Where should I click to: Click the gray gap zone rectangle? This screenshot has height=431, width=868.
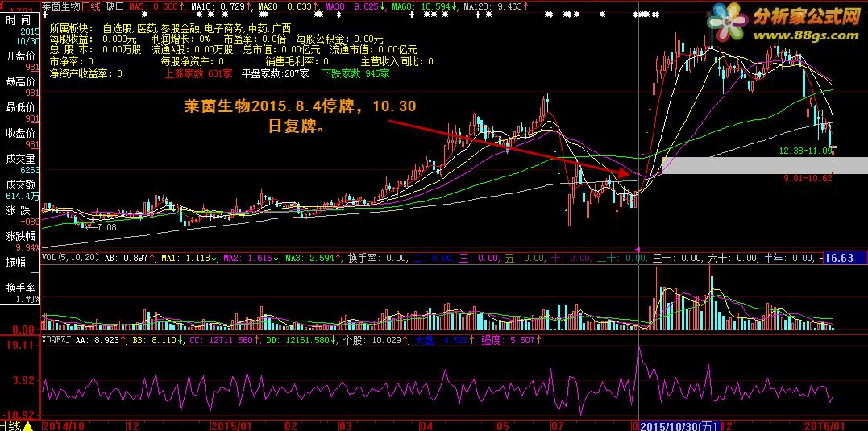pyautogui.click(x=765, y=165)
